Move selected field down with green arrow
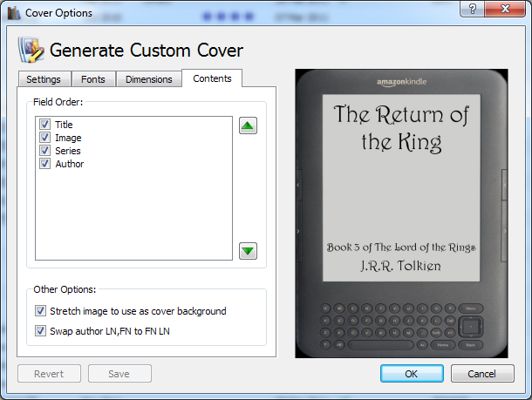The image size is (532, 400). click(248, 251)
